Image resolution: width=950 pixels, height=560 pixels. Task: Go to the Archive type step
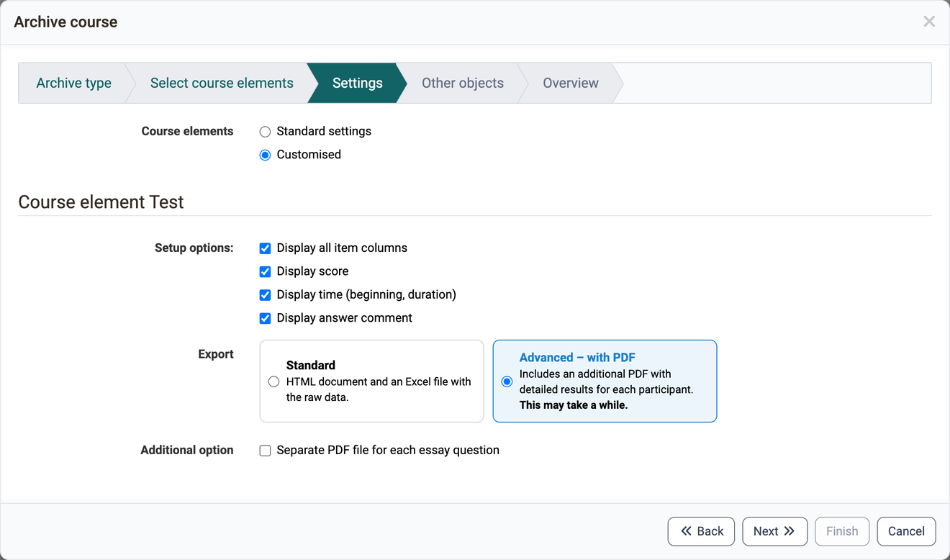[73, 83]
